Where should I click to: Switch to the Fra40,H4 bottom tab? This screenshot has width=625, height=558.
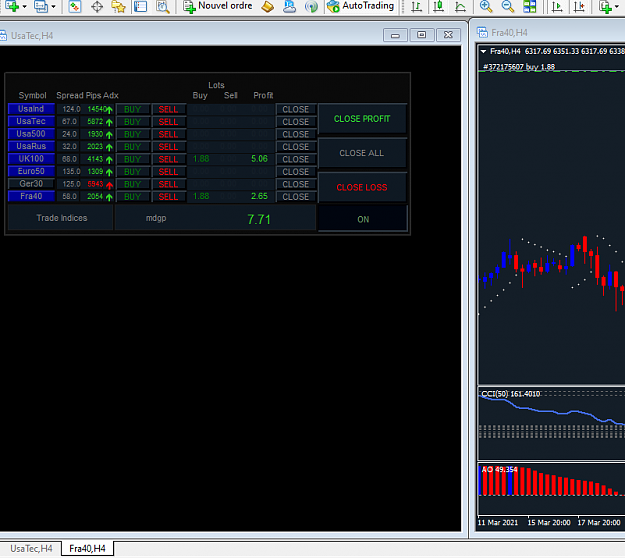pyautogui.click(x=87, y=548)
